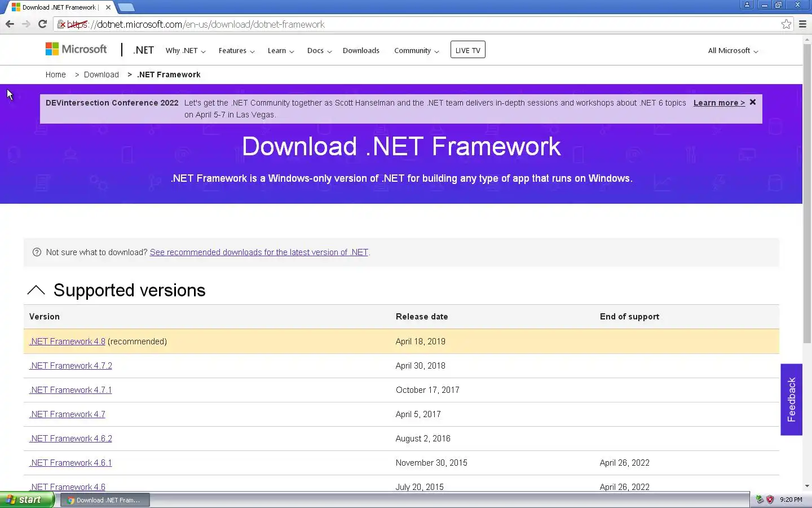The height and width of the screenshot is (508, 812).
Task: Dismiss the DEVintersection conference banner
Action: tap(753, 102)
